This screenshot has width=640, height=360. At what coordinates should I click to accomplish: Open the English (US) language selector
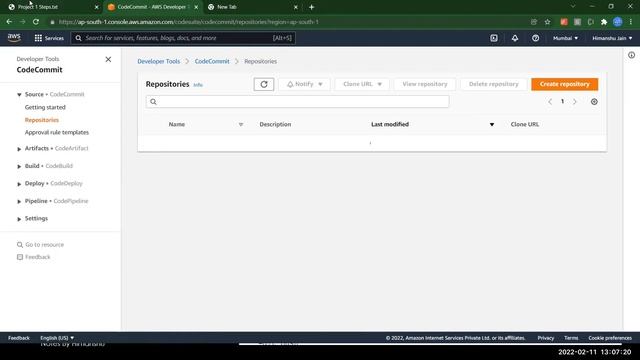coord(57,338)
